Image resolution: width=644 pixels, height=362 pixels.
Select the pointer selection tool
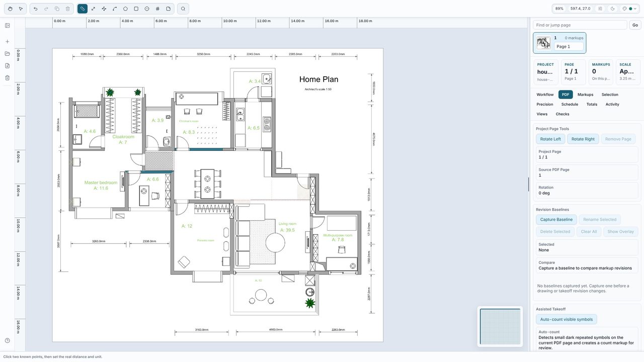click(21, 9)
